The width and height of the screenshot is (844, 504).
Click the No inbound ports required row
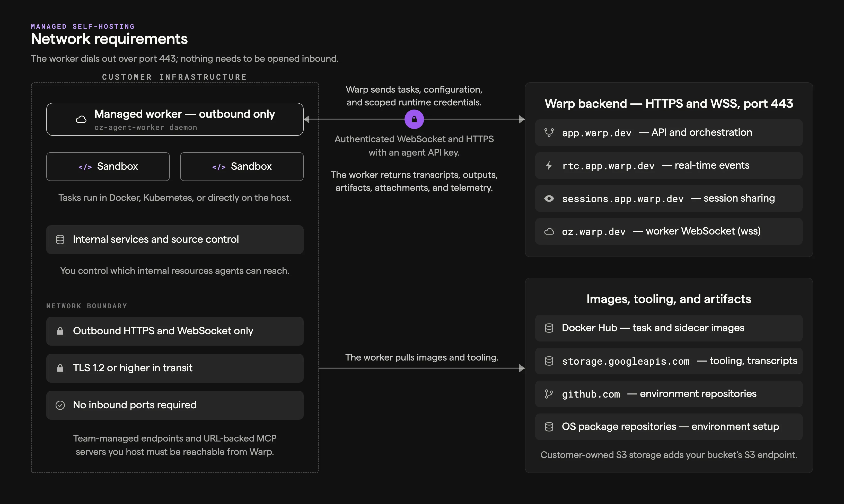point(175,405)
